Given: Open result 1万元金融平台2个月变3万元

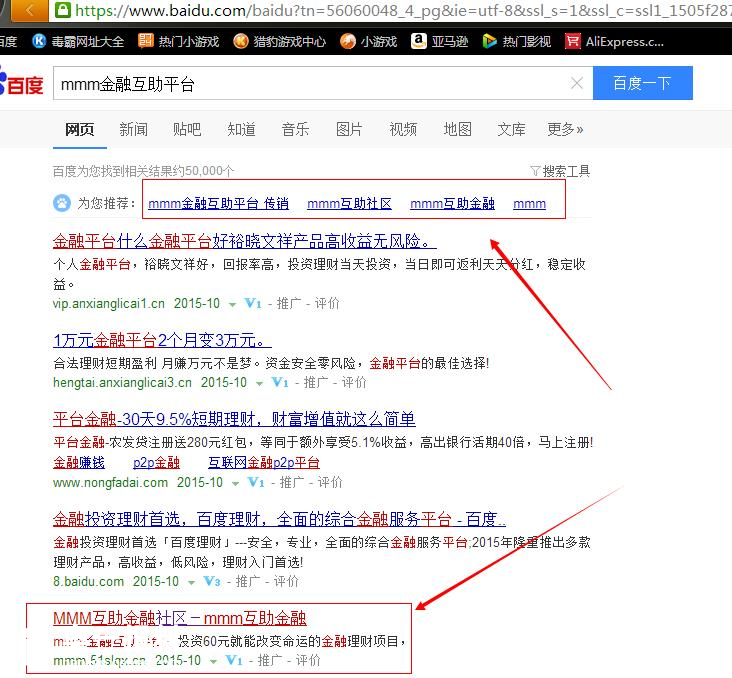Looking at the screenshot, I should [162, 340].
